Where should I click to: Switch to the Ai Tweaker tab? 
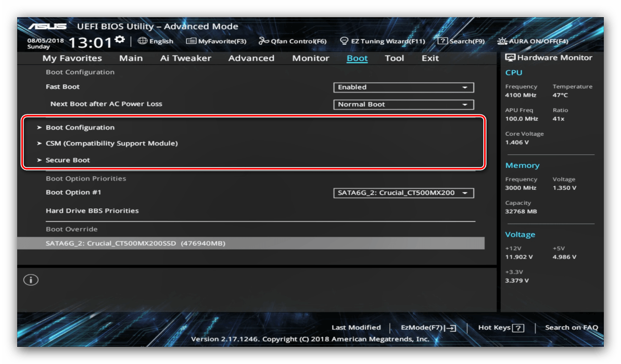(185, 58)
